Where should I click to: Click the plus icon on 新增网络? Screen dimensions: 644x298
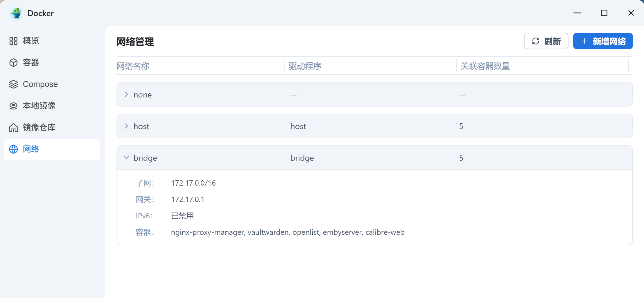pyautogui.click(x=584, y=41)
